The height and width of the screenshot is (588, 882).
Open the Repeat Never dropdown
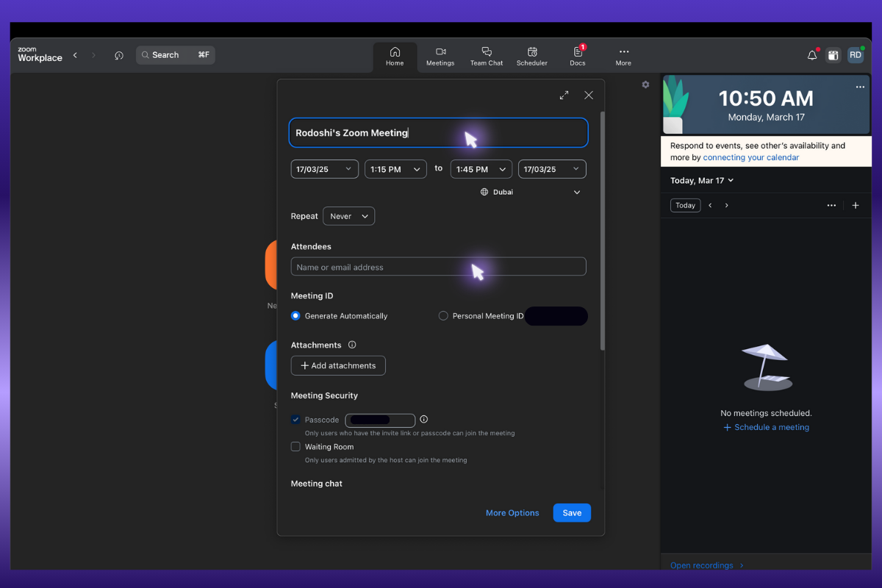point(348,216)
